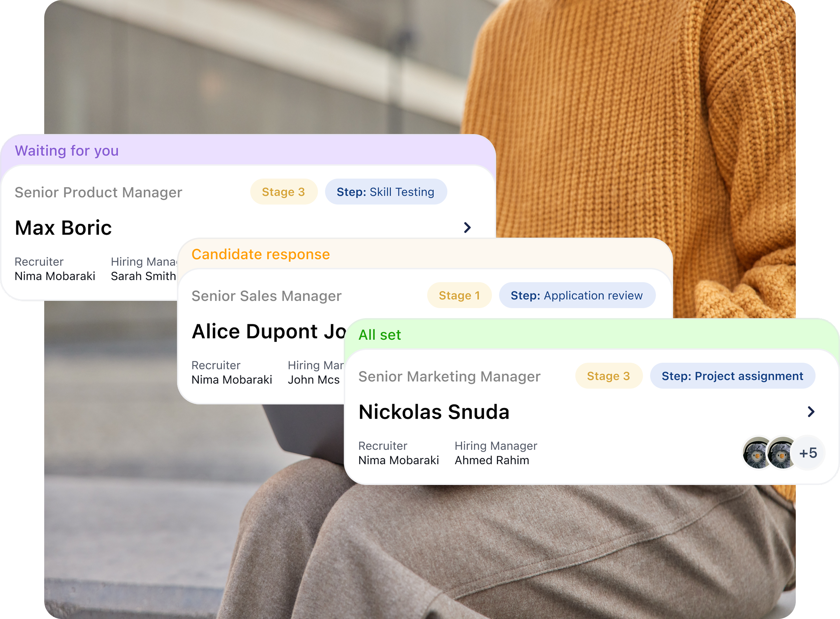The width and height of the screenshot is (840, 619).
Task: Open Nickolas Snuda's card chevron arrow
Action: coord(811,412)
